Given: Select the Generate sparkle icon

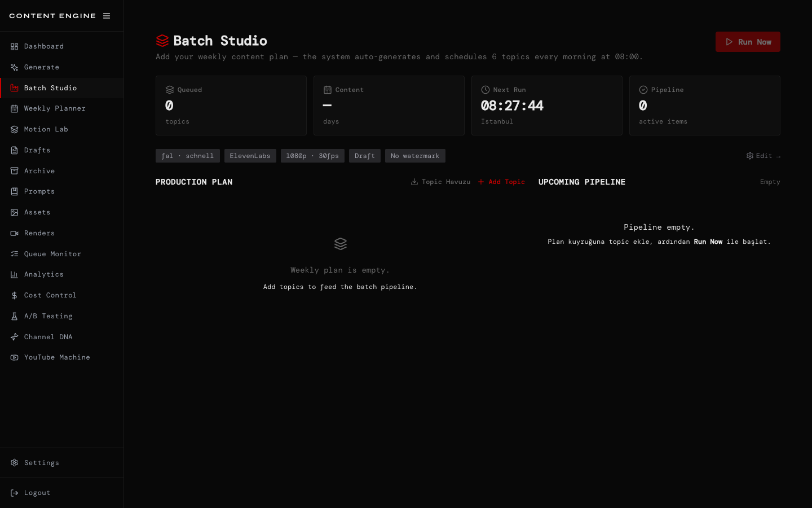Looking at the screenshot, I should pyautogui.click(x=15, y=67).
